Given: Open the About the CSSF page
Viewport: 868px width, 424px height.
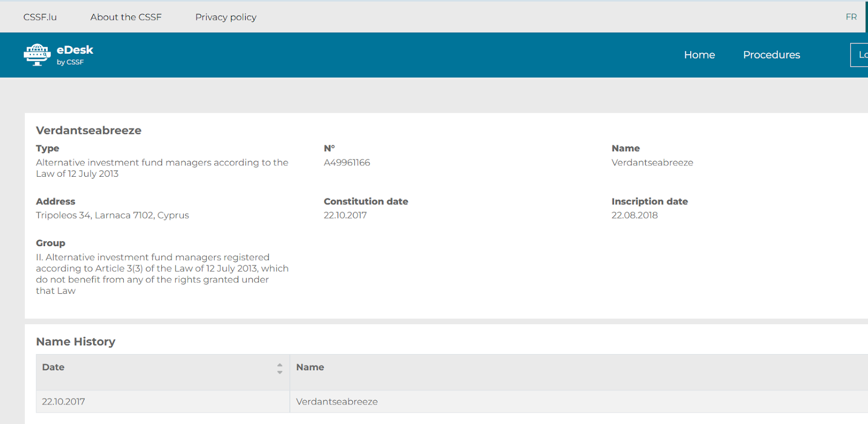Looking at the screenshot, I should click(x=126, y=17).
